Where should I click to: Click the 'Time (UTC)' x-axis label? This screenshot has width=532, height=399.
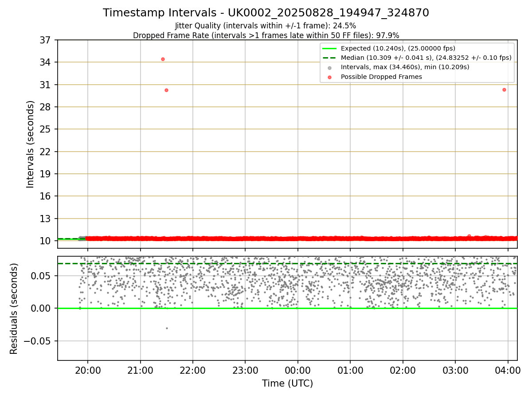click(287, 383)
